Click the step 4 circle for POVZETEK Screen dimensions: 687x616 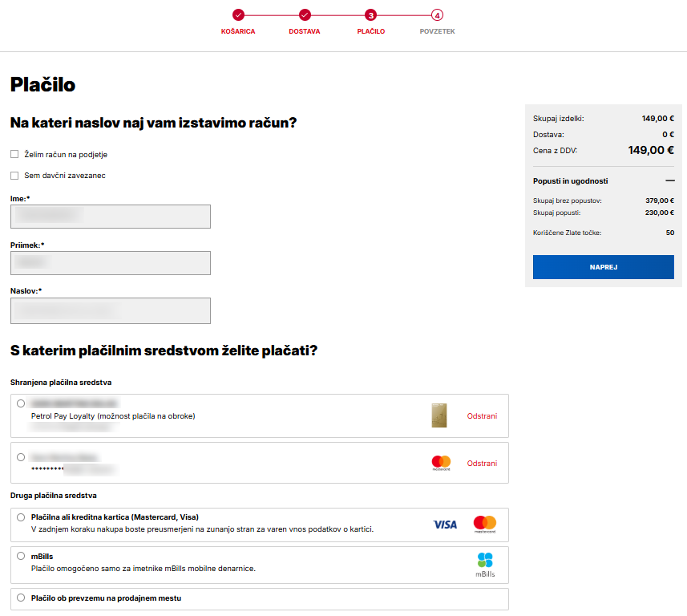point(436,15)
